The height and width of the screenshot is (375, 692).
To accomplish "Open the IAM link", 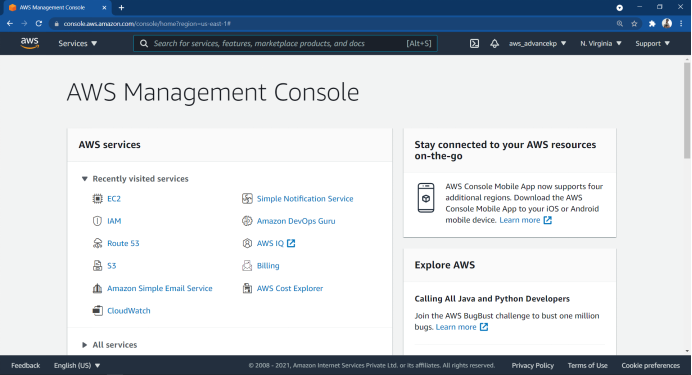I will click(114, 221).
